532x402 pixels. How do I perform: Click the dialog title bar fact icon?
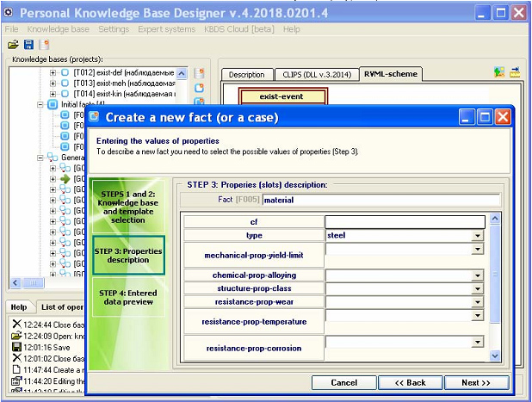(x=94, y=117)
